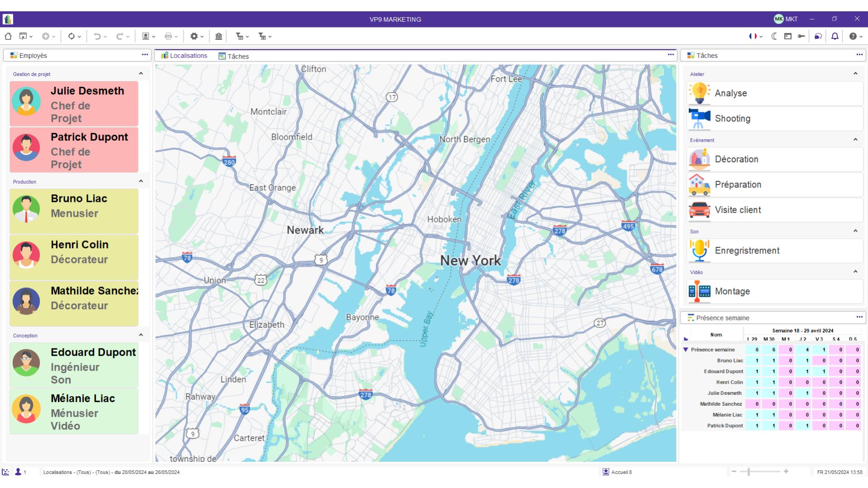Collapse the Evénement task group

(x=855, y=140)
